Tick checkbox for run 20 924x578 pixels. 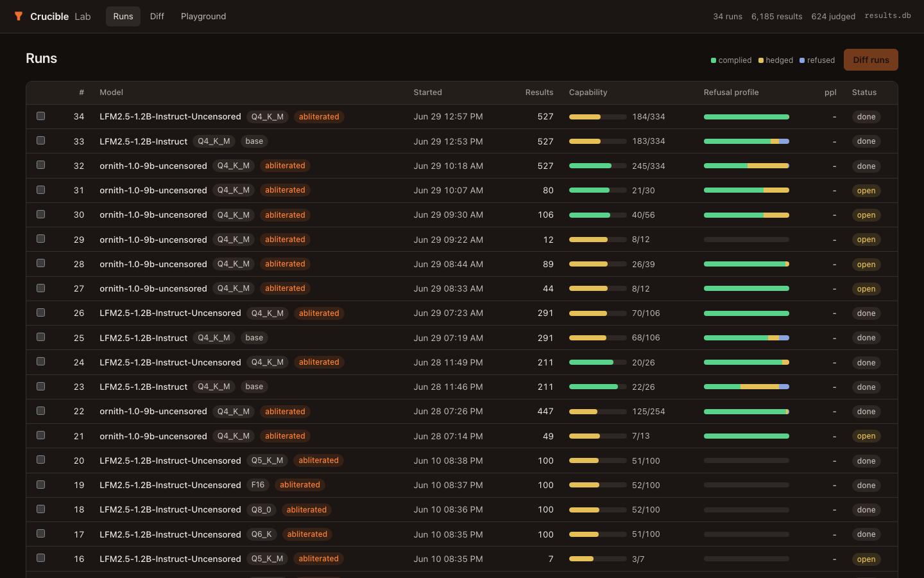tap(41, 460)
